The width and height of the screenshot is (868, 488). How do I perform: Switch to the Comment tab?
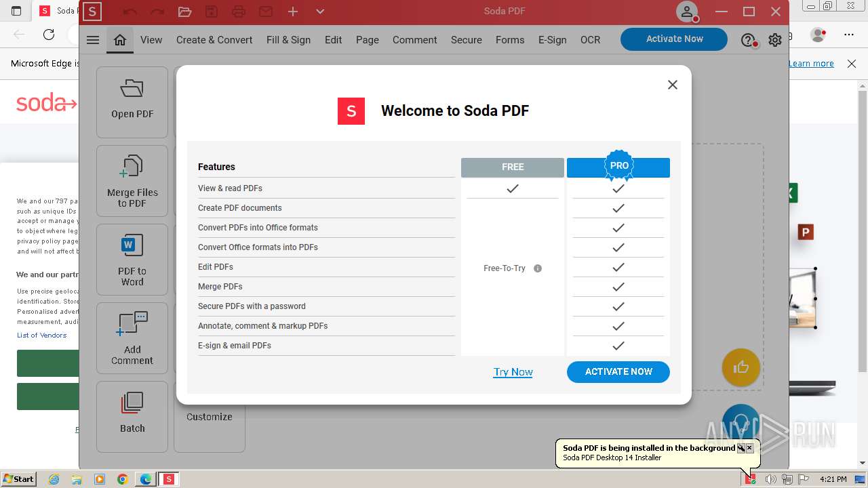click(x=414, y=40)
